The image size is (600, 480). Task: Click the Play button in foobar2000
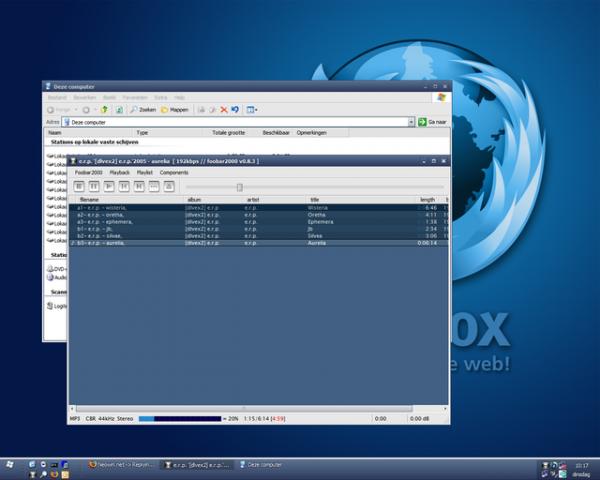point(109,186)
